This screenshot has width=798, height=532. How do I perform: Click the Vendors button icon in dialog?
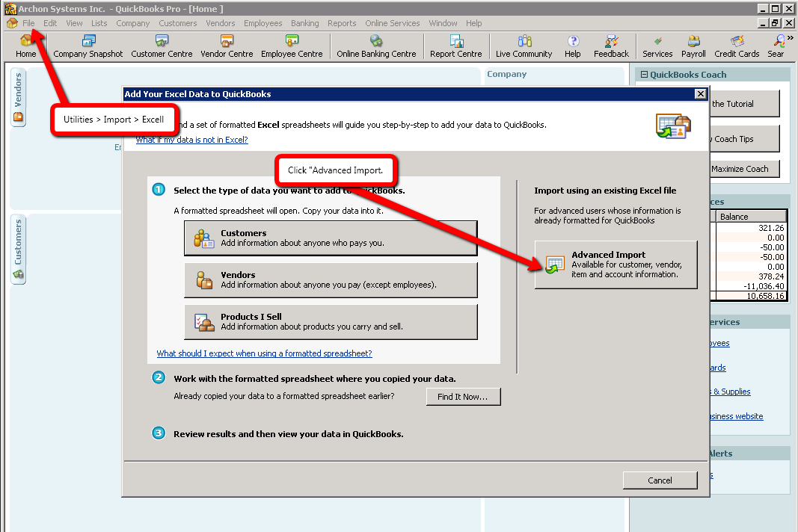[204, 279]
